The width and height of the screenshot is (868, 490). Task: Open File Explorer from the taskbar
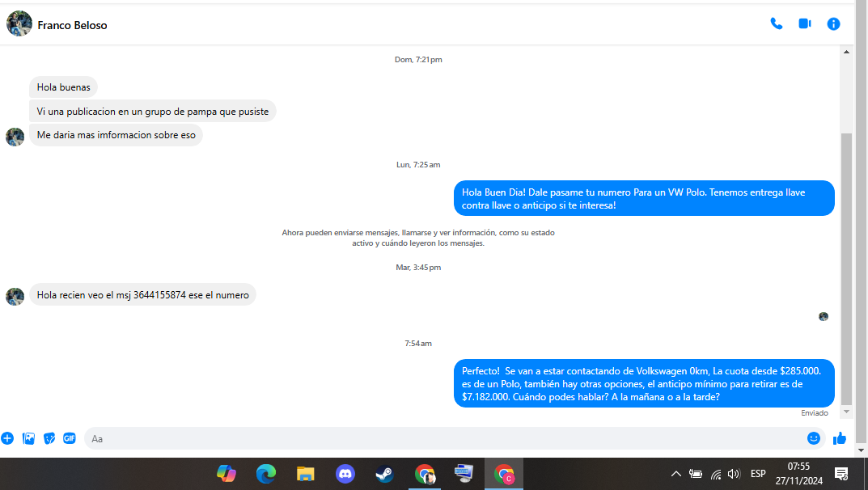point(306,474)
